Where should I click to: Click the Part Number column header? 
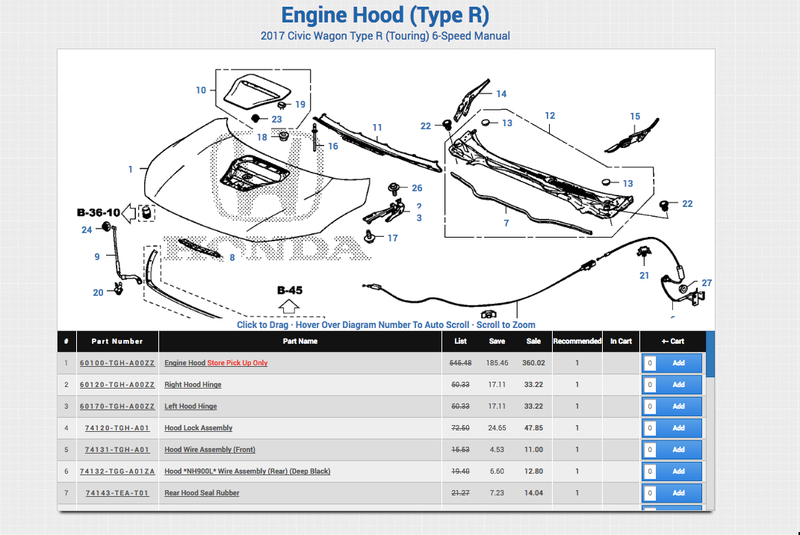point(117,342)
